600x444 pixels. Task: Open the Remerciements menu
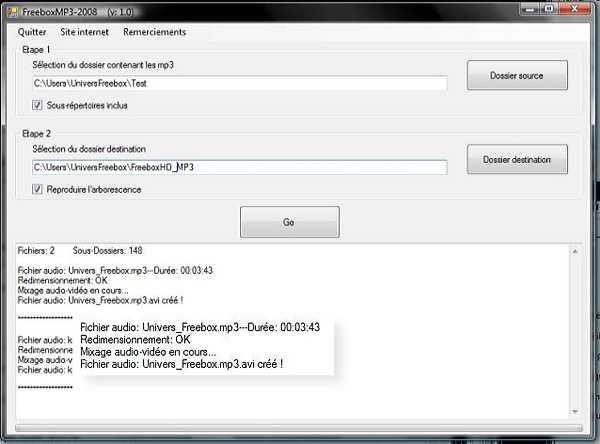pyautogui.click(x=155, y=32)
